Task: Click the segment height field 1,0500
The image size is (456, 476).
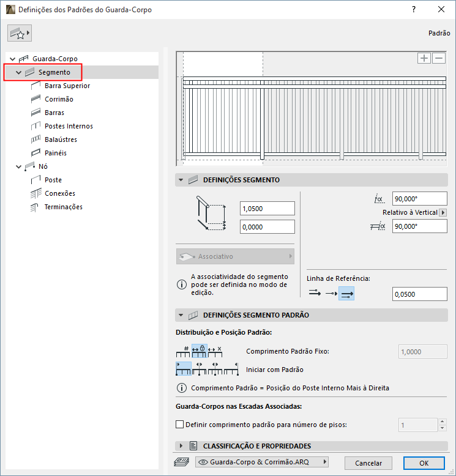Action: tap(267, 209)
